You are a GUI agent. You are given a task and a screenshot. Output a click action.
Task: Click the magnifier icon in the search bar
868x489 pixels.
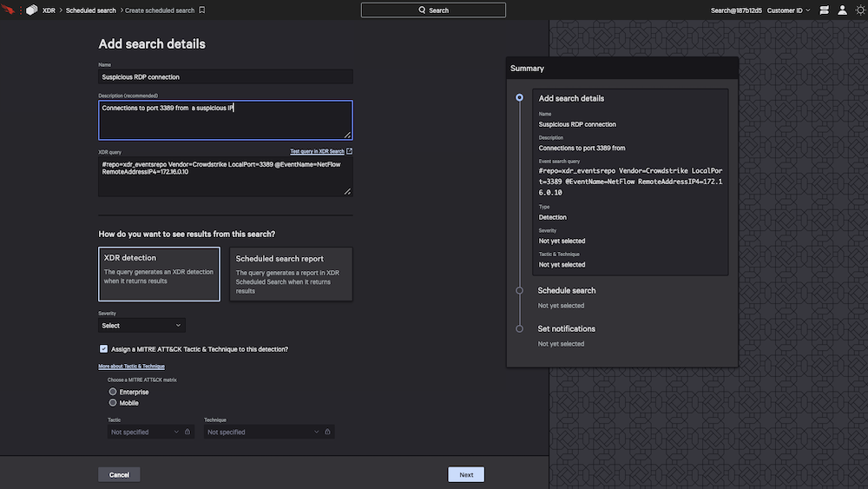click(422, 10)
